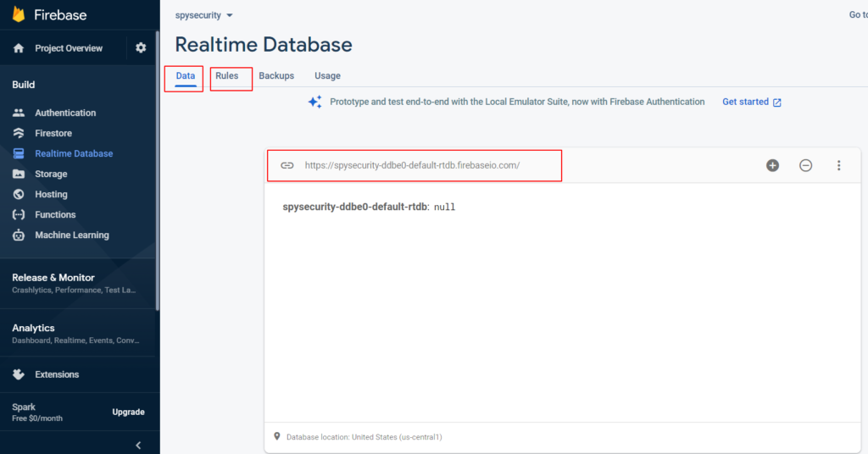
Task: Click the Upgrade plan button
Action: [x=129, y=412]
